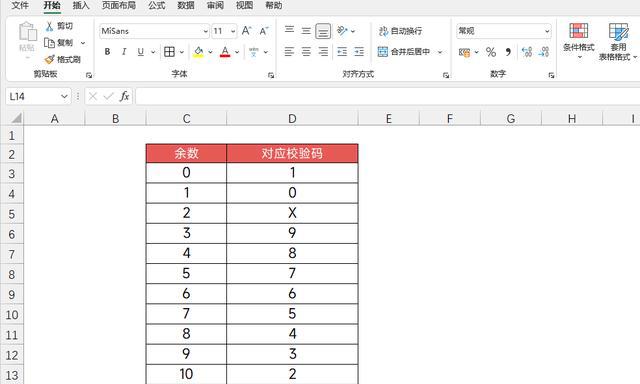Screen dimensions: 640x384
Task: Expand the borders dropdown arrow
Action: click(182, 52)
